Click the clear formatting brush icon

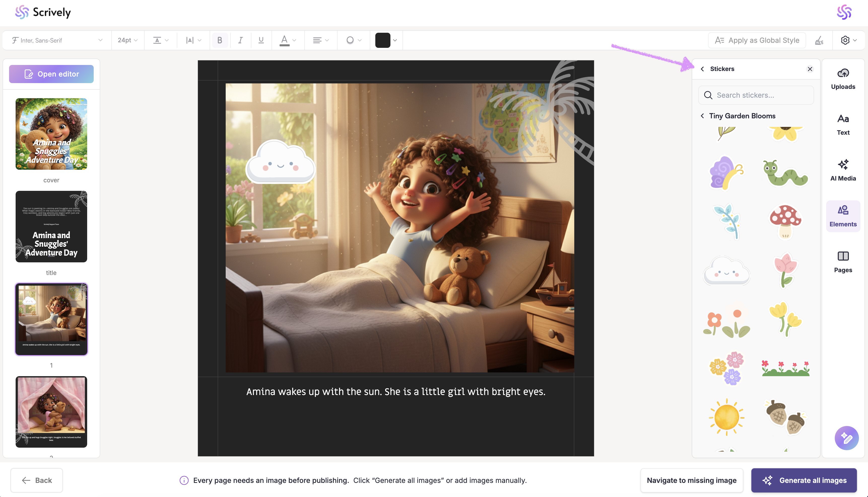819,41
